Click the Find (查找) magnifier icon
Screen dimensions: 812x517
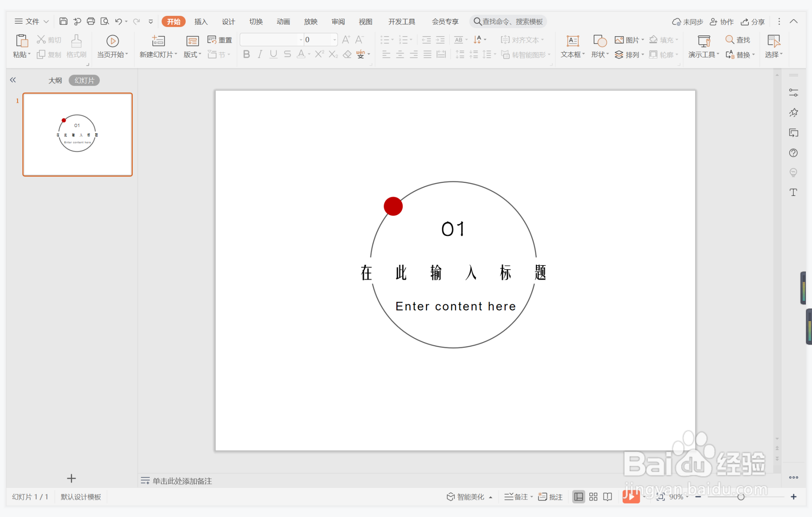(x=729, y=40)
